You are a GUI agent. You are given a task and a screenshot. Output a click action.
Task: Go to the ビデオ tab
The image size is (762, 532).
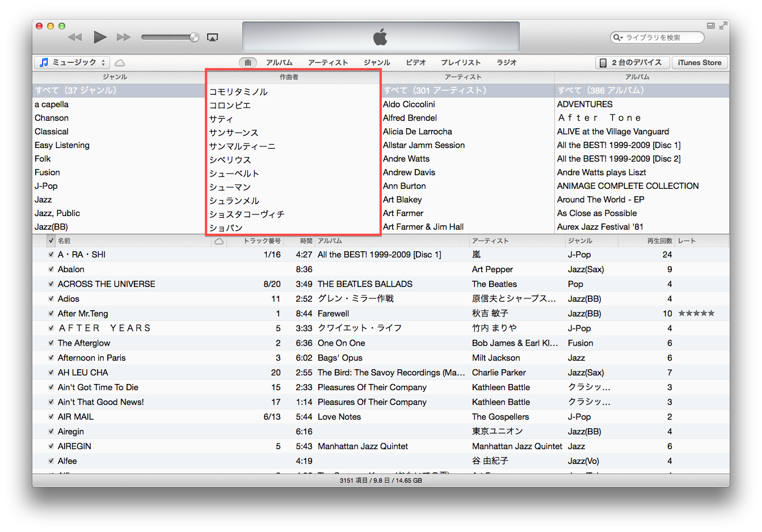coord(416,62)
